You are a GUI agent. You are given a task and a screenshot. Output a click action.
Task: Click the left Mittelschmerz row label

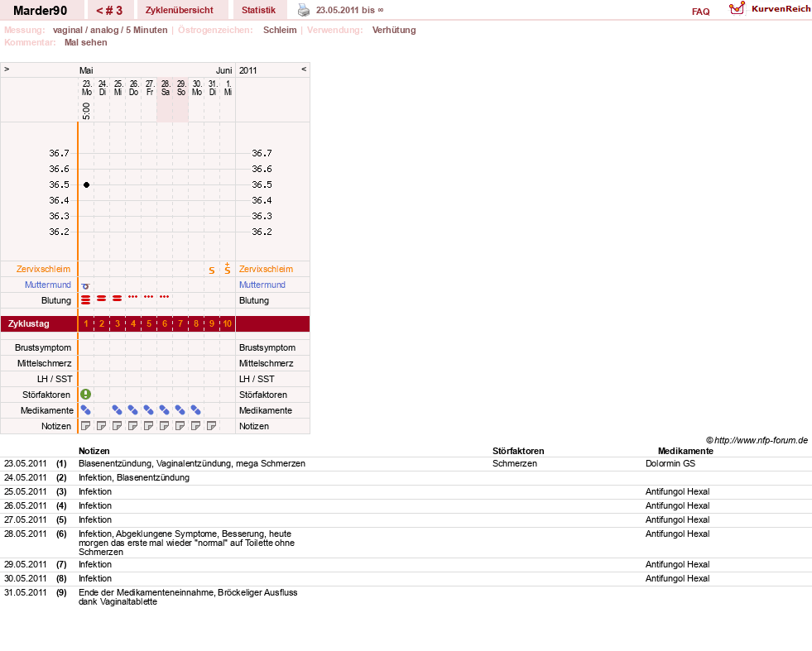(x=45, y=363)
